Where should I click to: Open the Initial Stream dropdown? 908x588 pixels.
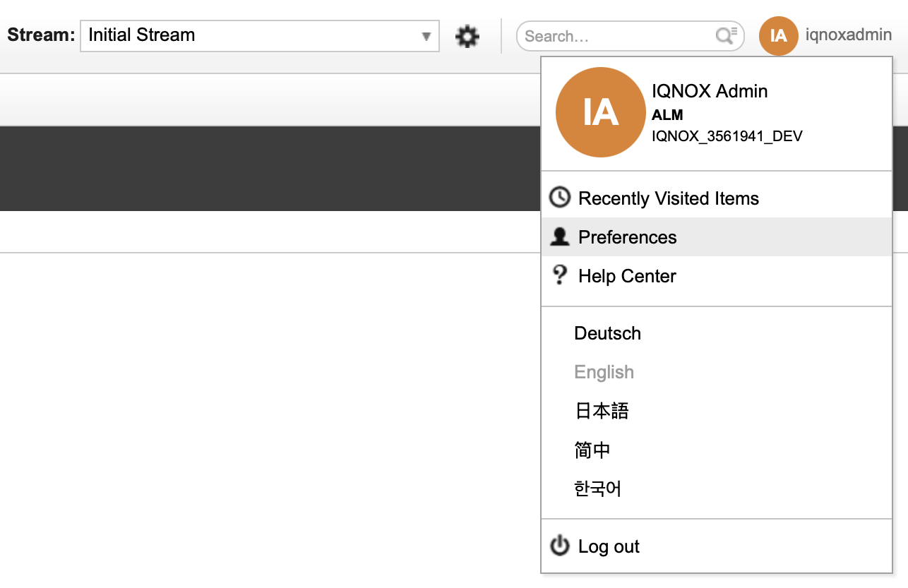pyautogui.click(x=260, y=36)
